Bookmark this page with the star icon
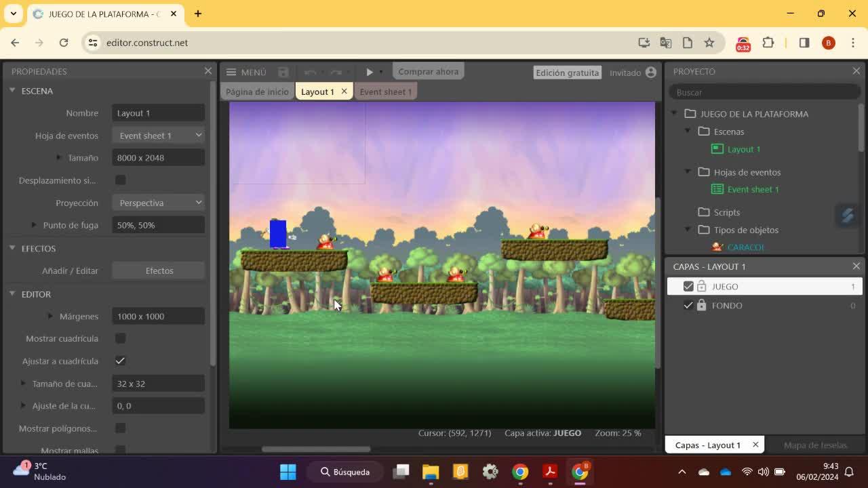The height and width of the screenshot is (488, 868). tap(709, 43)
